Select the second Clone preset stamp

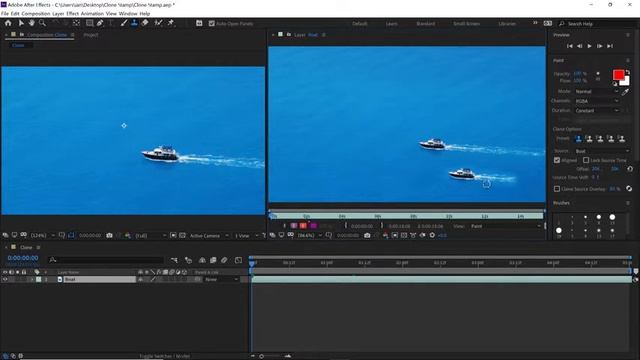coord(589,139)
